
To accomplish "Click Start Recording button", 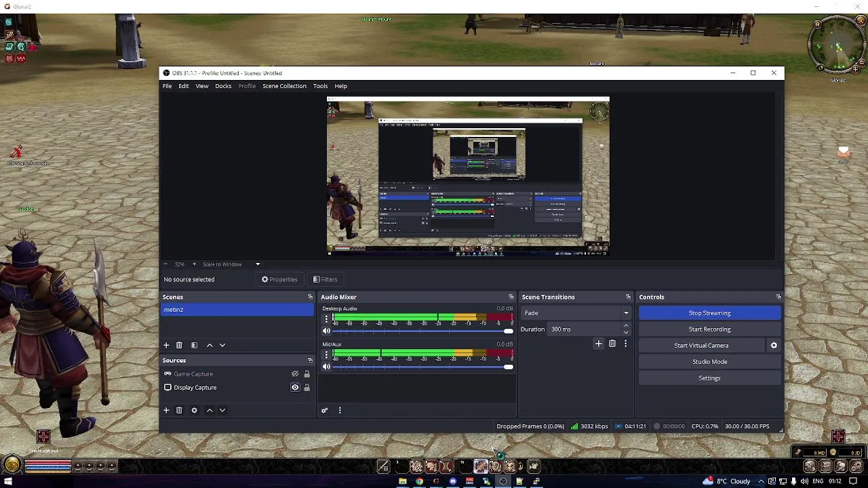I will coord(709,329).
